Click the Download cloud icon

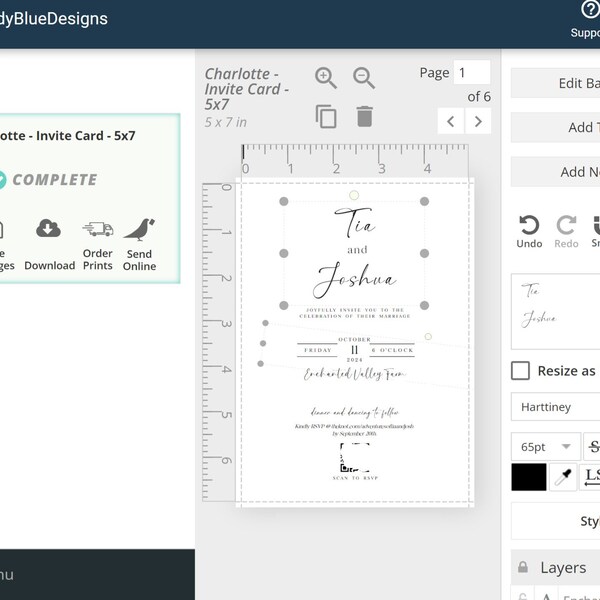pyautogui.click(x=48, y=228)
